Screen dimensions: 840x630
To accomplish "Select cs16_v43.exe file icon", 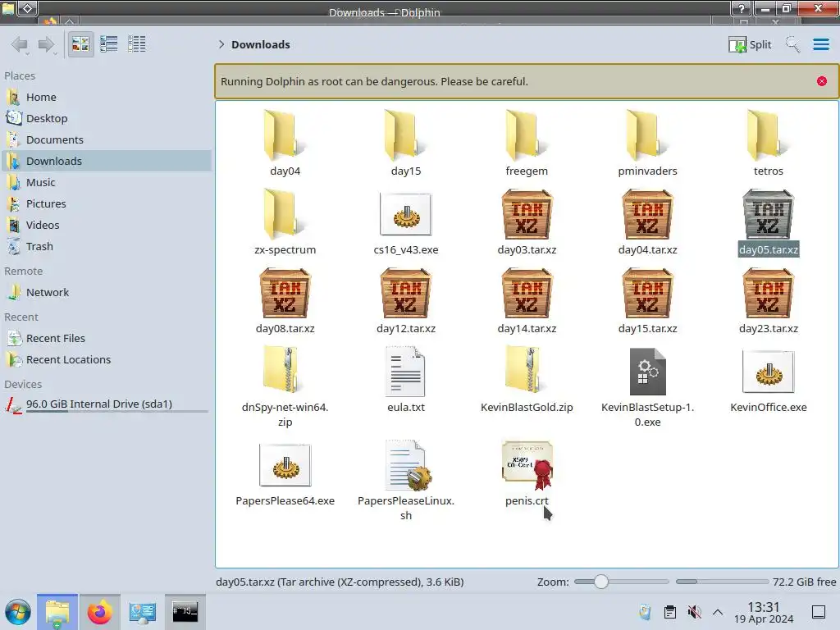I will [x=405, y=214].
